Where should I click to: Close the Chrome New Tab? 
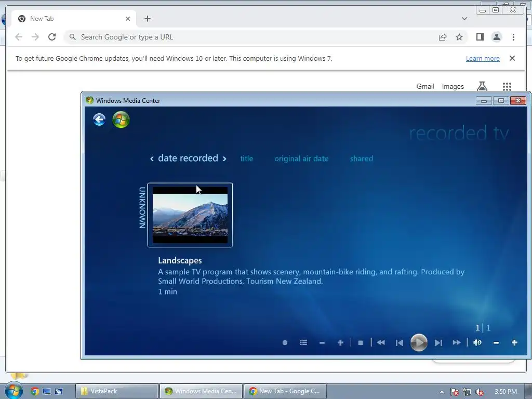(x=128, y=19)
